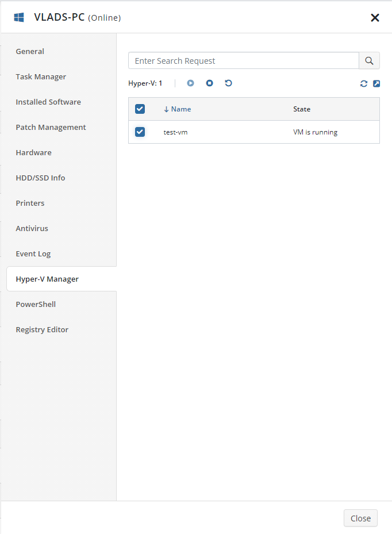Open the PowerShell section
The height and width of the screenshot is (534, 392).
[x=36, y=304]
